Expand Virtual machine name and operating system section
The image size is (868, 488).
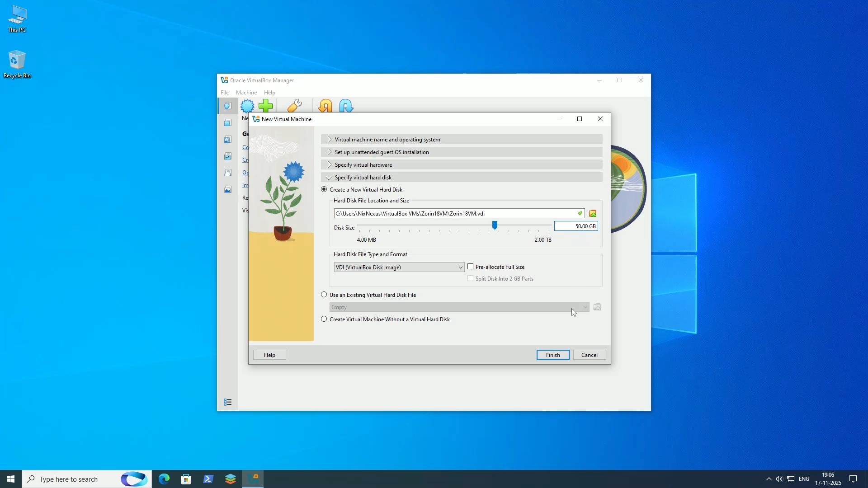click(x=460, y=139)
